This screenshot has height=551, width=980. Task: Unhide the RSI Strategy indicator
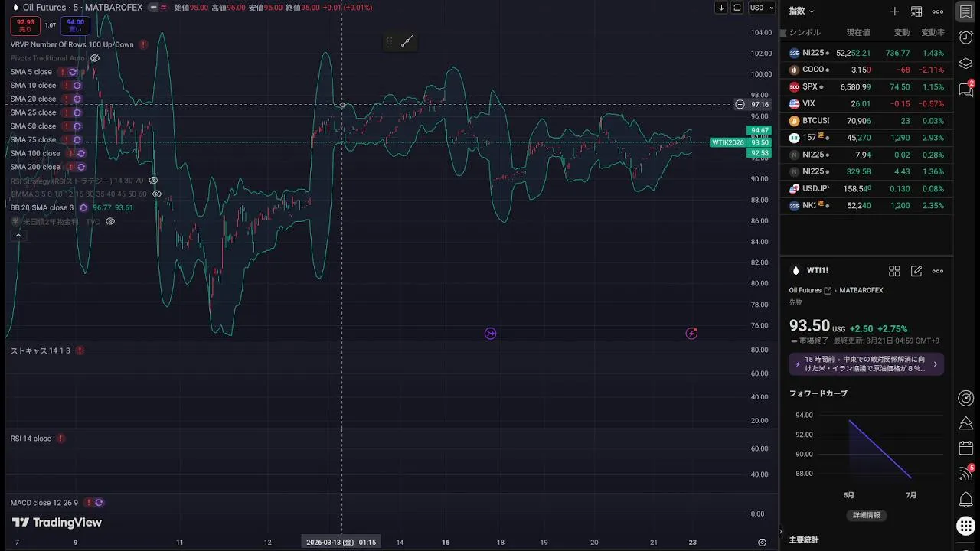click(x=153, y=181)
